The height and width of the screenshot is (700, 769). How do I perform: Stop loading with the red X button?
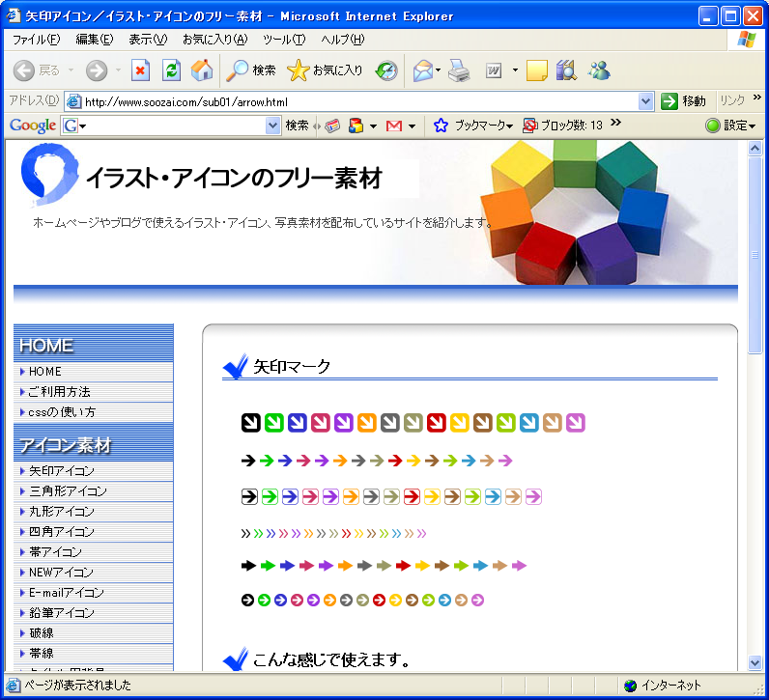140,70
